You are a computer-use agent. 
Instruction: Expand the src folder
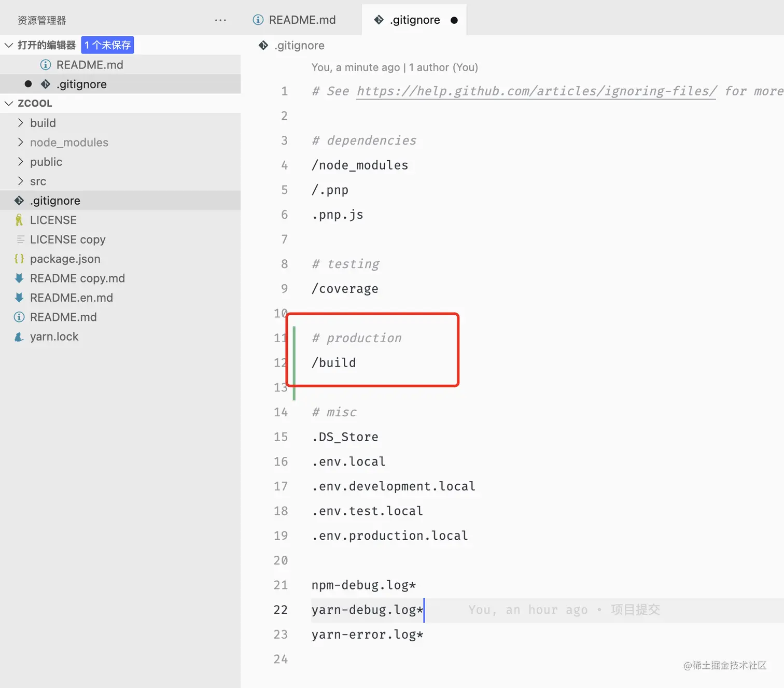pos(21,181)
